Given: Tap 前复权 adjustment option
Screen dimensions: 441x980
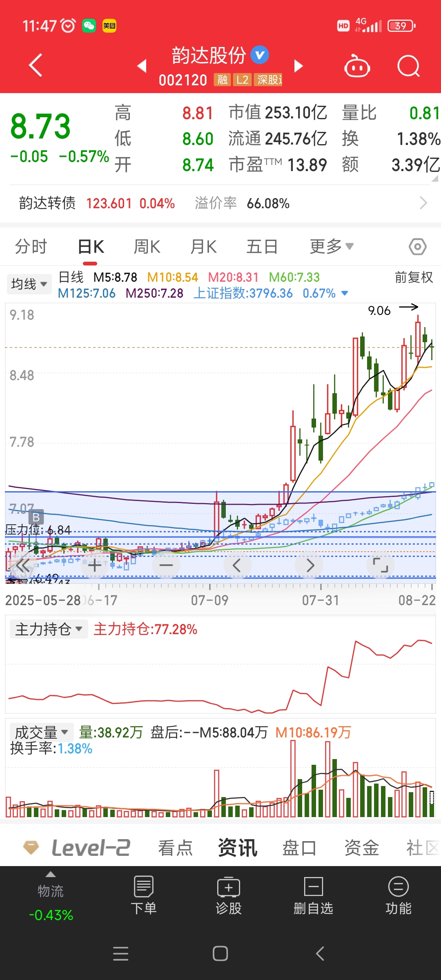Looking at the screenshot, I should coord(414,277).
